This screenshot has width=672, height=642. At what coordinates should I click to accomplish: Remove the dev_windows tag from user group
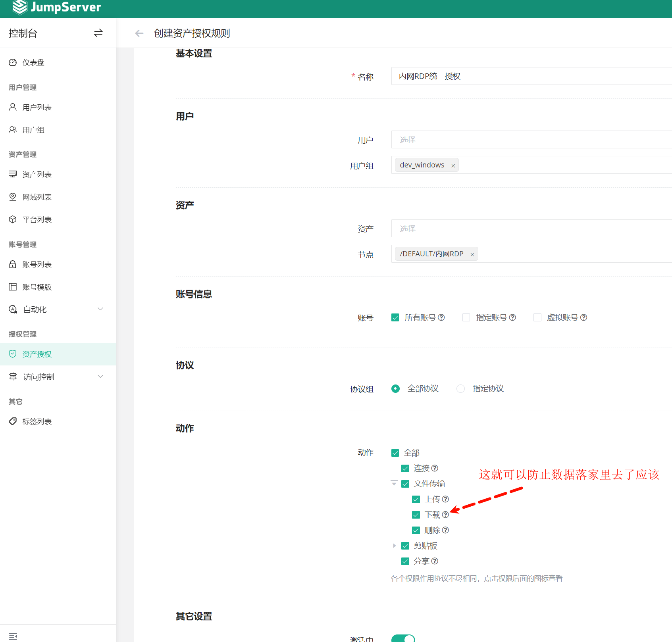tap(453, 166)
